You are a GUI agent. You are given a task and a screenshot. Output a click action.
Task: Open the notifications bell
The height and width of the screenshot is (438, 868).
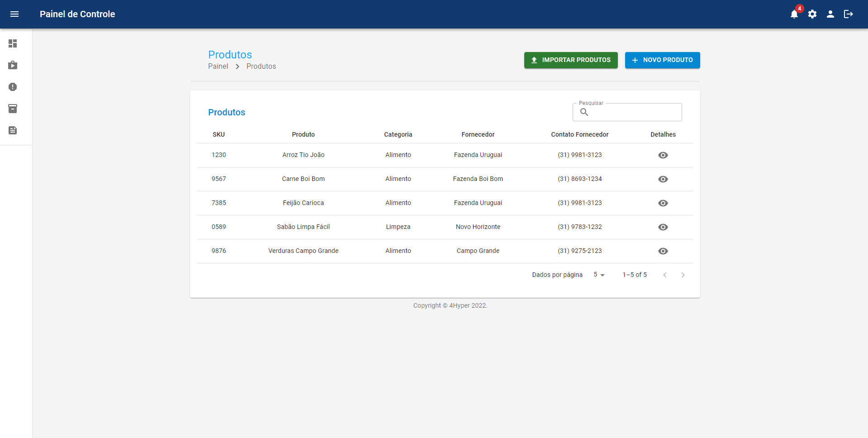[794, 14]
